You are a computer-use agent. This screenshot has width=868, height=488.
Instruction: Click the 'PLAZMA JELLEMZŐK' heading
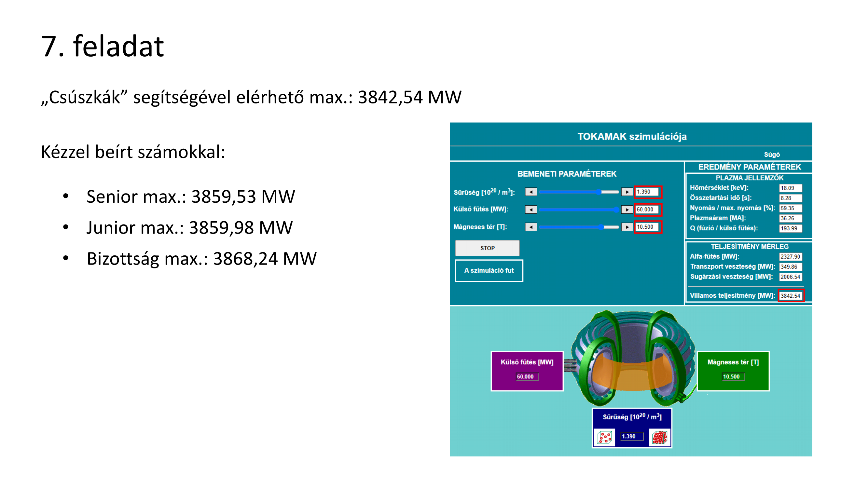pos(750,178)
